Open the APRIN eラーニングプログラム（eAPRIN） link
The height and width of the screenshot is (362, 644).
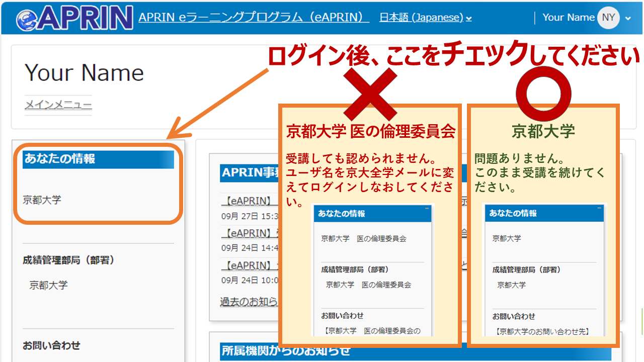[x=254, y=17]
